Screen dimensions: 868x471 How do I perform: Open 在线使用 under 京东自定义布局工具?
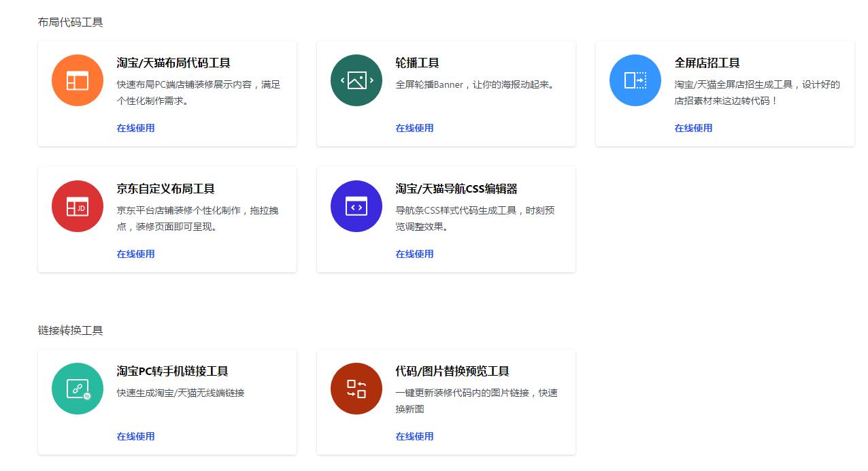135,254
